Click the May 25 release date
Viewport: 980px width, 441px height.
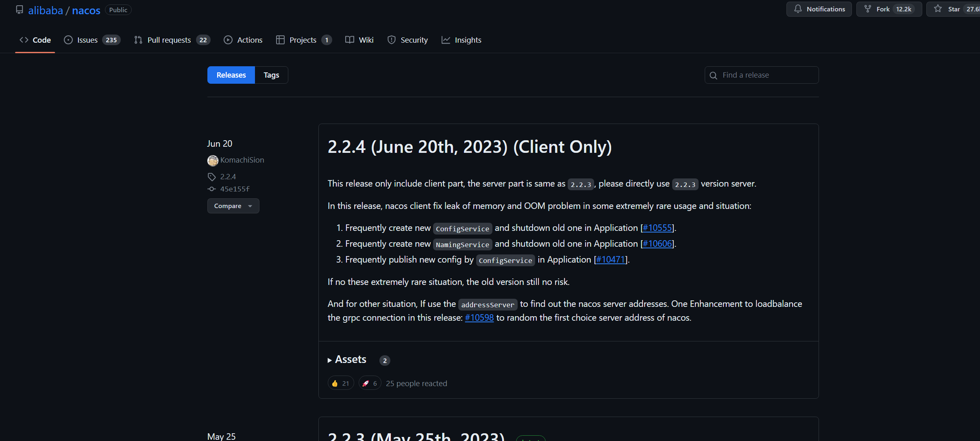pyautogui.click(x=221, y=436)
